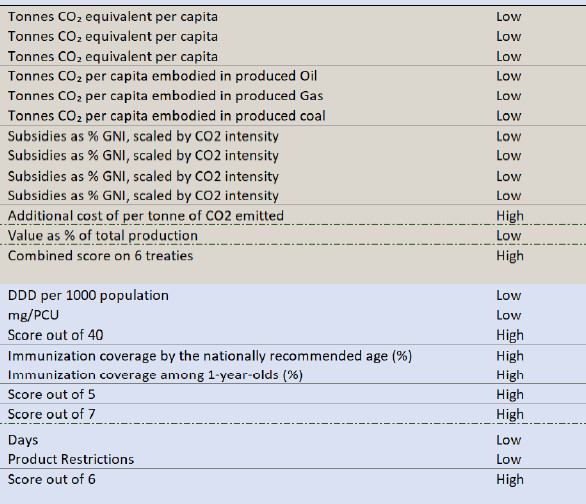Image resolution: width=586 pixels, height=504 pixels.
Task: Click the 'Value as % of total production' cell
Action: (x=103, y=235)
